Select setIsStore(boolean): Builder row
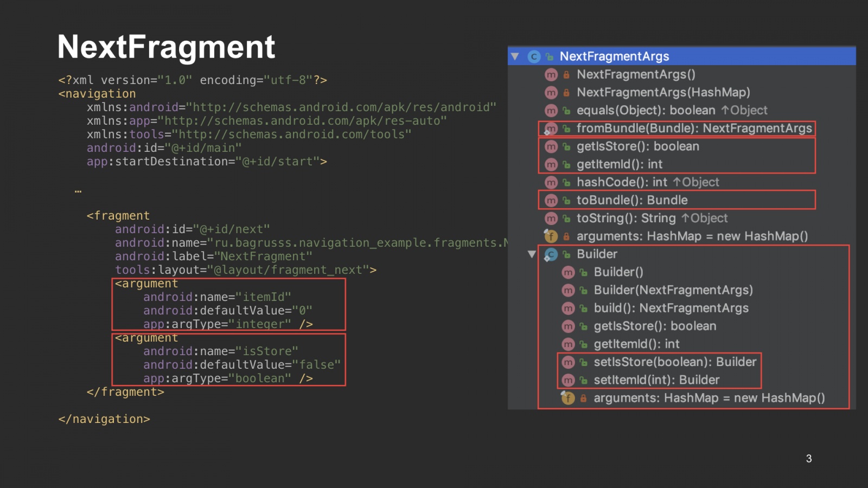This screenshot has width=868, height=488. pyautogui.click(x=682, y=362)
